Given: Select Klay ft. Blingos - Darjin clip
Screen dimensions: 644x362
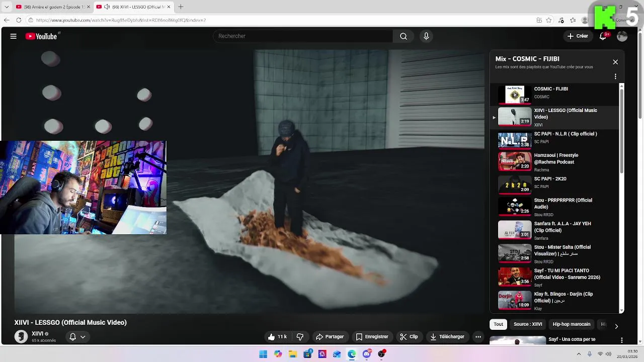Looking at the screenshot, I should (x=553, y=301).
